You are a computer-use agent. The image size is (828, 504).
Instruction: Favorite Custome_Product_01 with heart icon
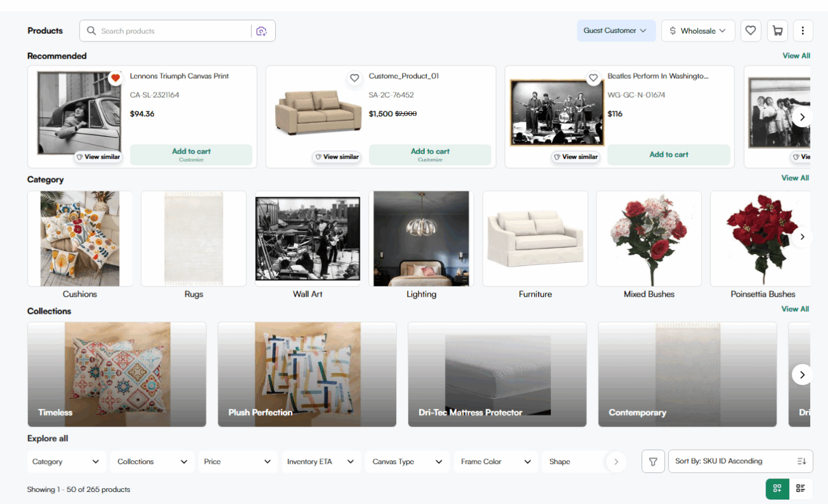(355, 78)
